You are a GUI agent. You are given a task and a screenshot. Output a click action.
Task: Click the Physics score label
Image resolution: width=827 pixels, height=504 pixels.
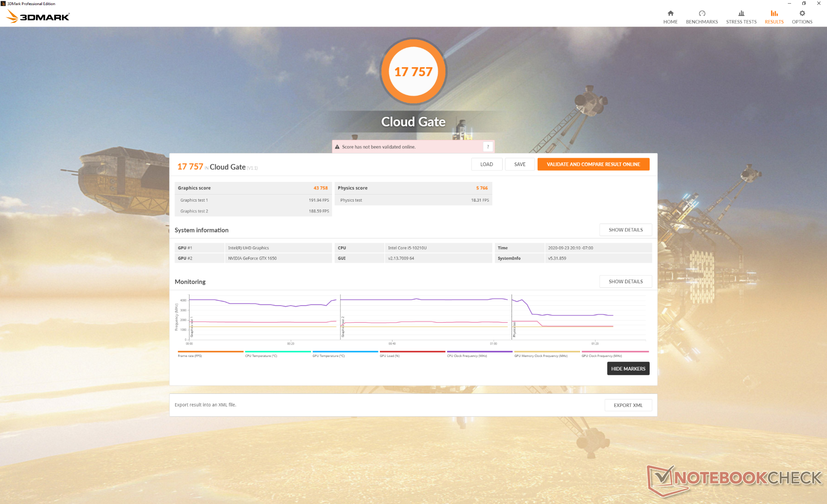[352, 188]
